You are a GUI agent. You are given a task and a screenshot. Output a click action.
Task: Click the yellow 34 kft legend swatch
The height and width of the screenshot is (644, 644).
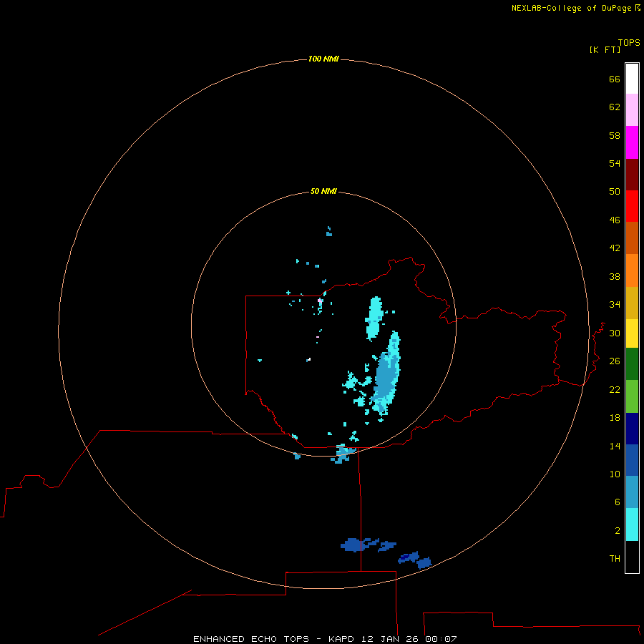[x=632, y=333]
